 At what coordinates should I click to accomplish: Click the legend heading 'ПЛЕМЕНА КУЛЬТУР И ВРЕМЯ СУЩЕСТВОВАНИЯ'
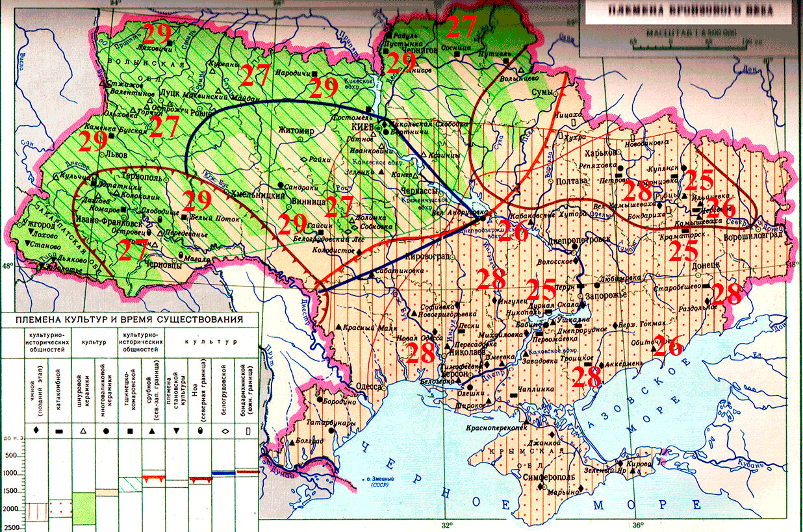coord(129,320)
